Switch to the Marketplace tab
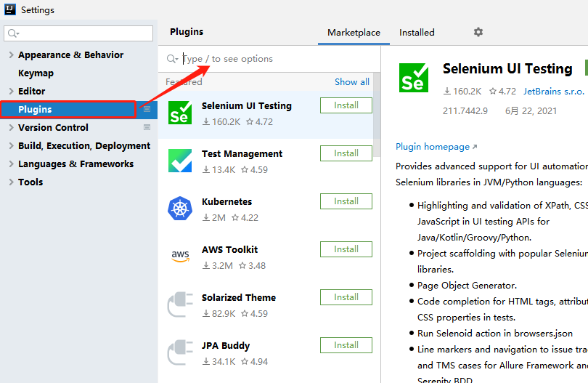Image resolution: width=588 pixels, height=383 pixels. point(354,33)
